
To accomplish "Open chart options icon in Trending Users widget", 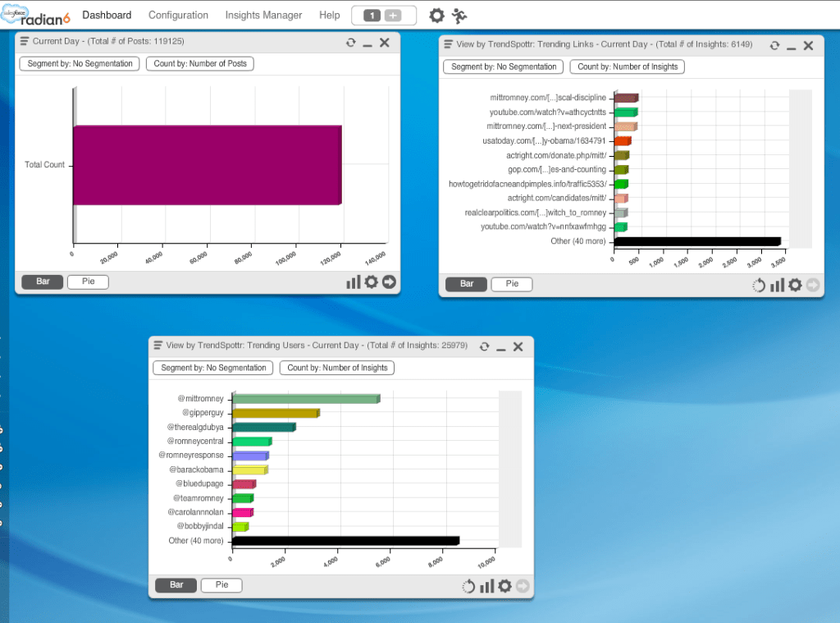I will click(x=487, y=587).
